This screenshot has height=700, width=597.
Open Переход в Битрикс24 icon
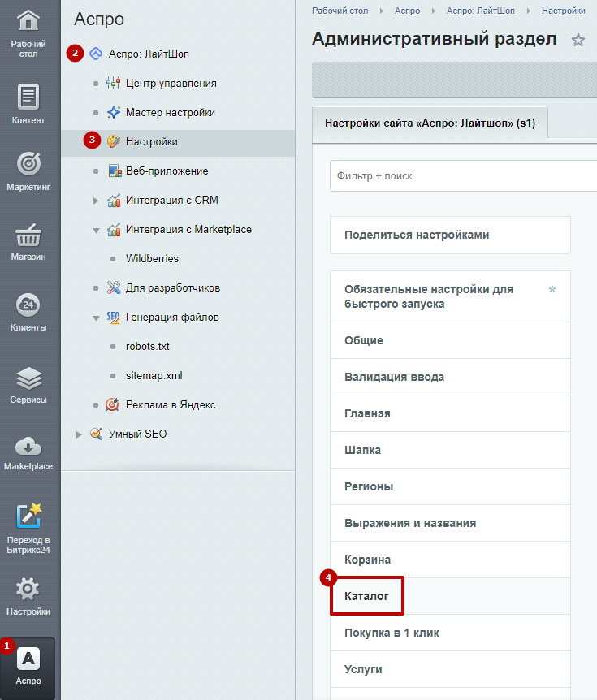pos(28,516)
